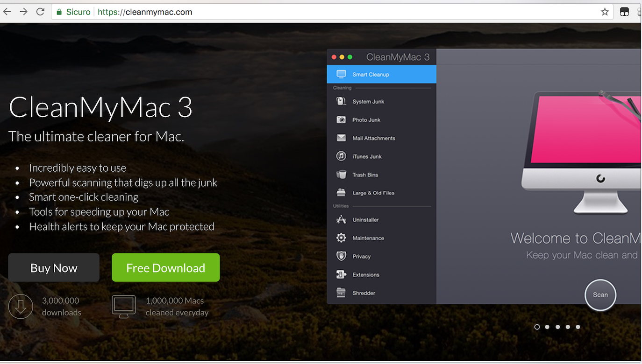The height and width of the screenshot is (364, 642).
Task: Click the Powerful scanning bullet text
Action: click(123, 182)
